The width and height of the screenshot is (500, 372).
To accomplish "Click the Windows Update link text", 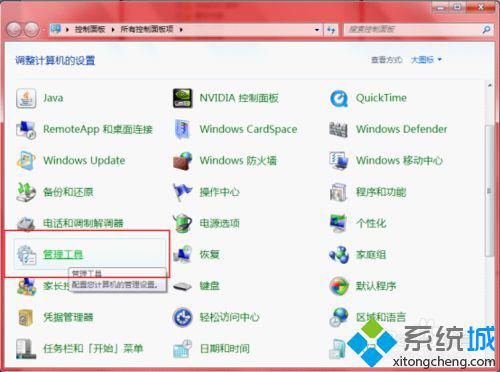I will pyautogui.click(x=84, y=161).
